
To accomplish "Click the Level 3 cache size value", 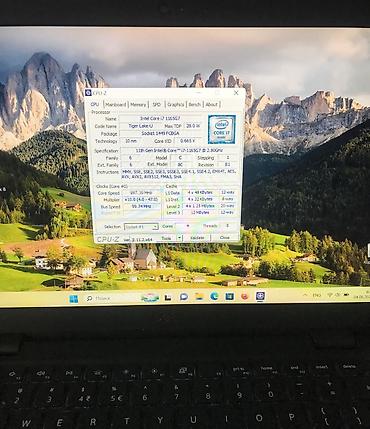I will (200, 212).
